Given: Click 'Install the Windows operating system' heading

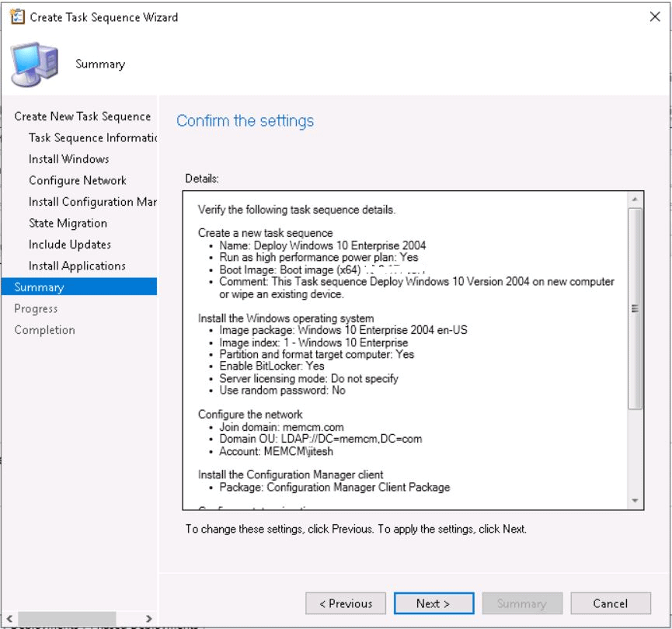Looking at the screenshot, I should point(286,318).
